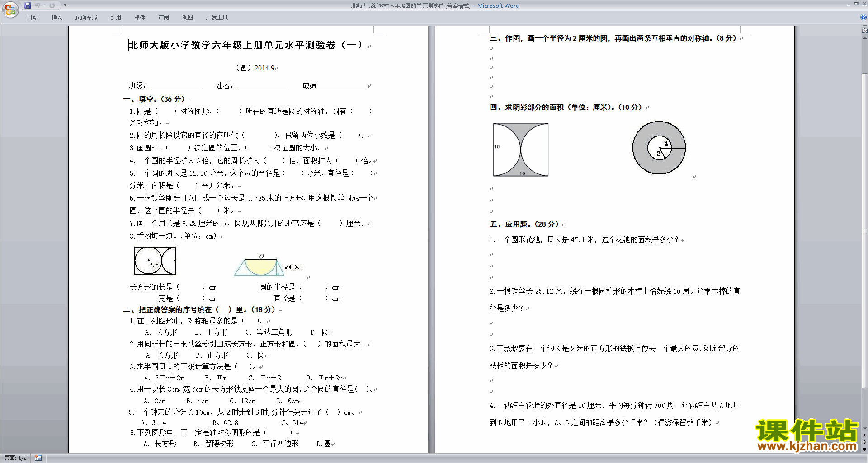The image size is (868, 463).
Task: Switch to the 页面布局 tab
Action: (x=86, y=18)
